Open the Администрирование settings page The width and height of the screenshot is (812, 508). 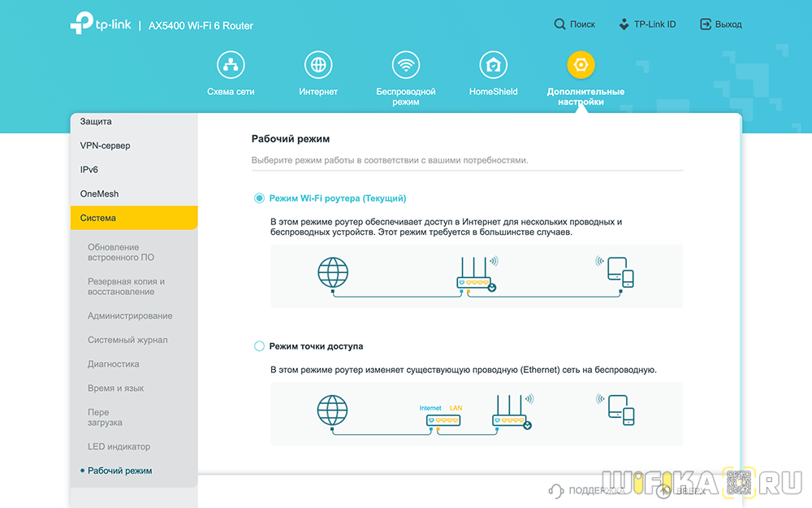pos(130,316)
